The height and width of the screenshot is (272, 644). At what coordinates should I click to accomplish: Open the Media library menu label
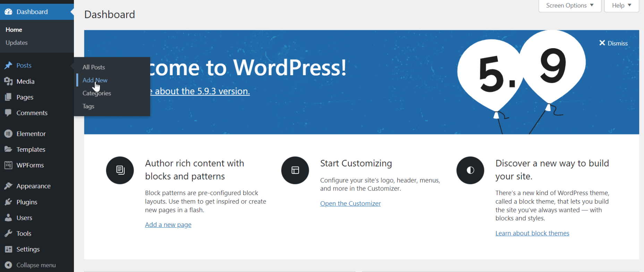25,81
